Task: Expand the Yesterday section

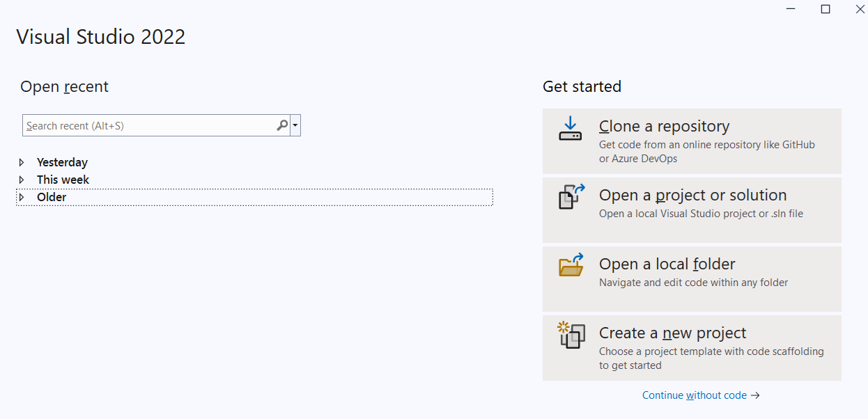Action: pyautogui.click(x=20, y=162)
